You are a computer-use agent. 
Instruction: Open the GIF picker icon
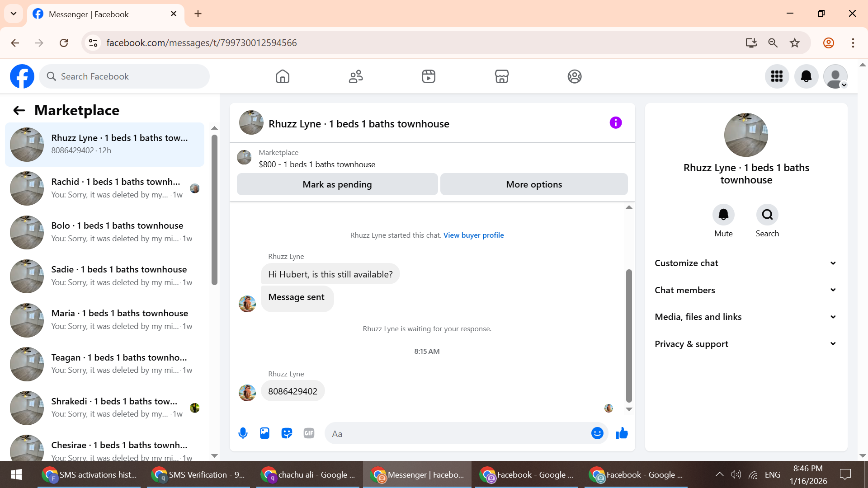click(x=309, y=433)
